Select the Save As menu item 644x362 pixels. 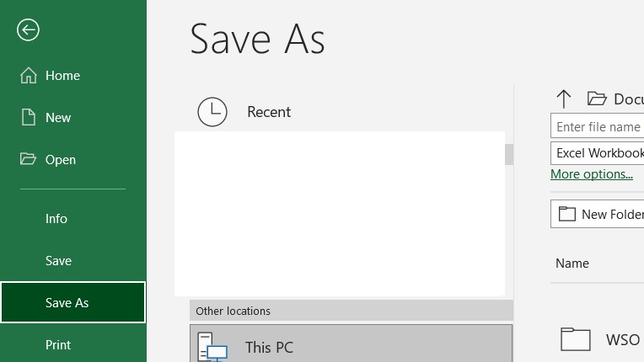tap(67, 303)
